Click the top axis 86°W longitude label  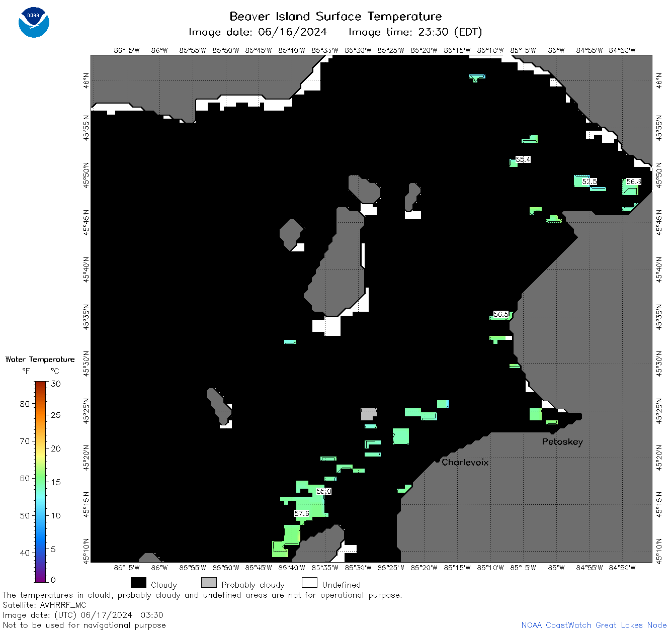[x=159, y=50]
